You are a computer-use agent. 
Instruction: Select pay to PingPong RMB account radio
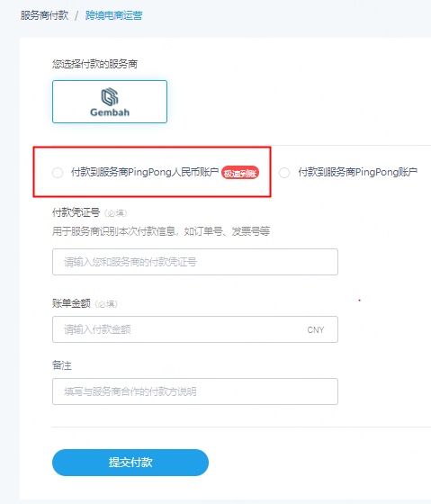tap(58, 173)
